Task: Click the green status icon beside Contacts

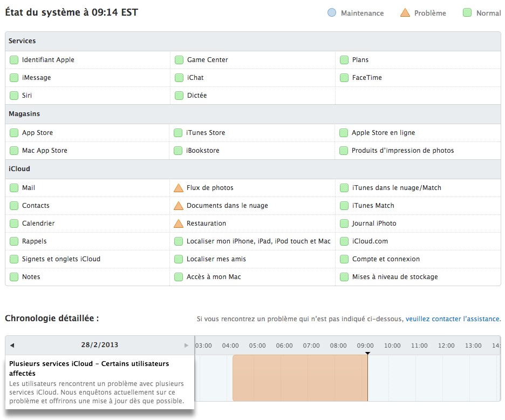Action: 14,206
